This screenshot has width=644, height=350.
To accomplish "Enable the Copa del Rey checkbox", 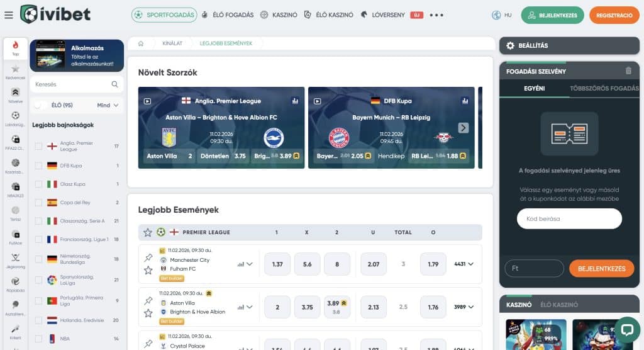I will 38,203.
